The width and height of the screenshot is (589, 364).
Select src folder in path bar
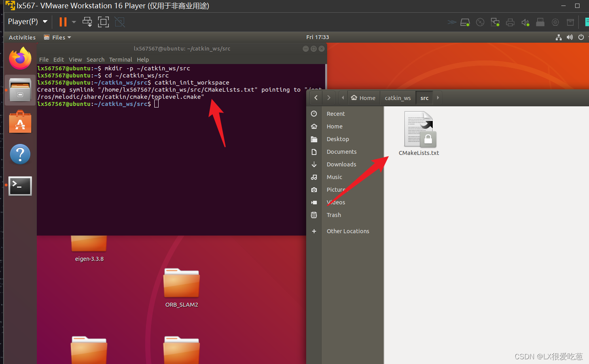pyautogui.click(x=424, y=98)
